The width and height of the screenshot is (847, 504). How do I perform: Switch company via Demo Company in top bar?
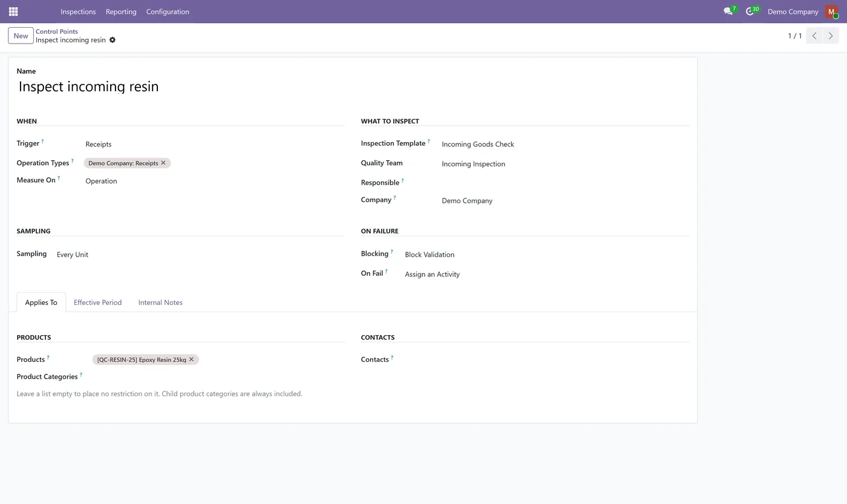pos(793,11)
